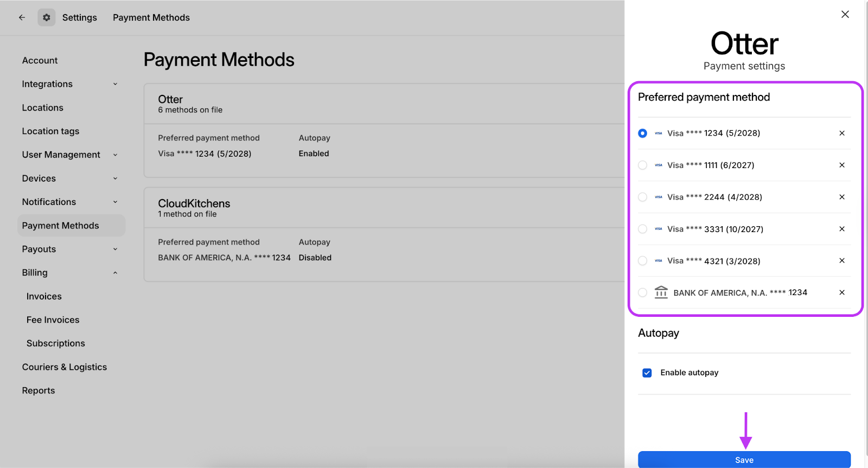Screen dimensions: 868x468
Task: Select Visa 1111 as preferred method
Action: pos(642,165)
